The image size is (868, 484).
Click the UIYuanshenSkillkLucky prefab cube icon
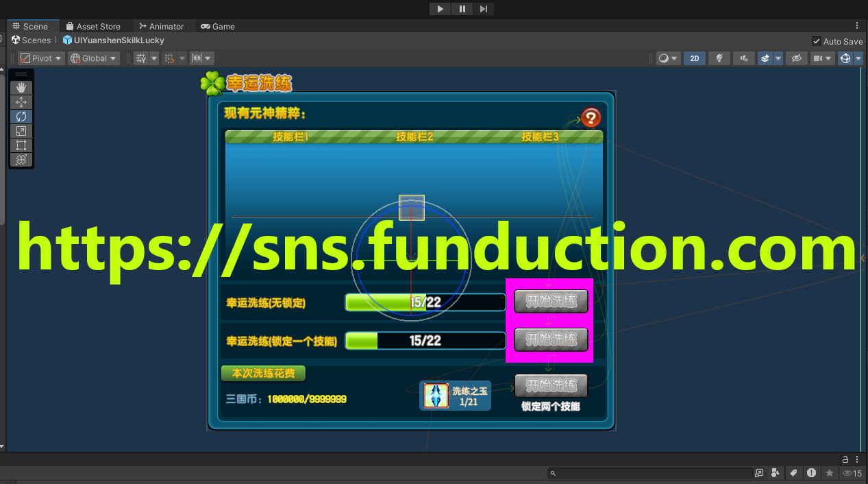[67, 40]
